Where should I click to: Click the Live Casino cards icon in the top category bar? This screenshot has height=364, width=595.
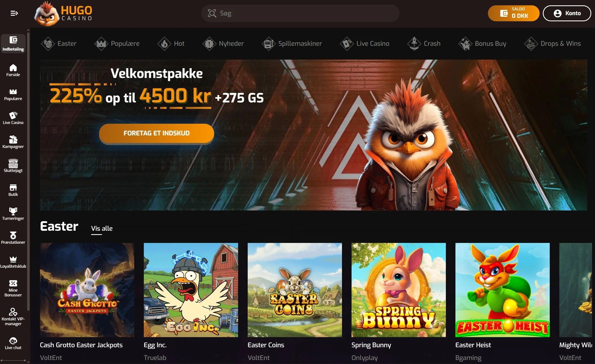pos(347,43)
